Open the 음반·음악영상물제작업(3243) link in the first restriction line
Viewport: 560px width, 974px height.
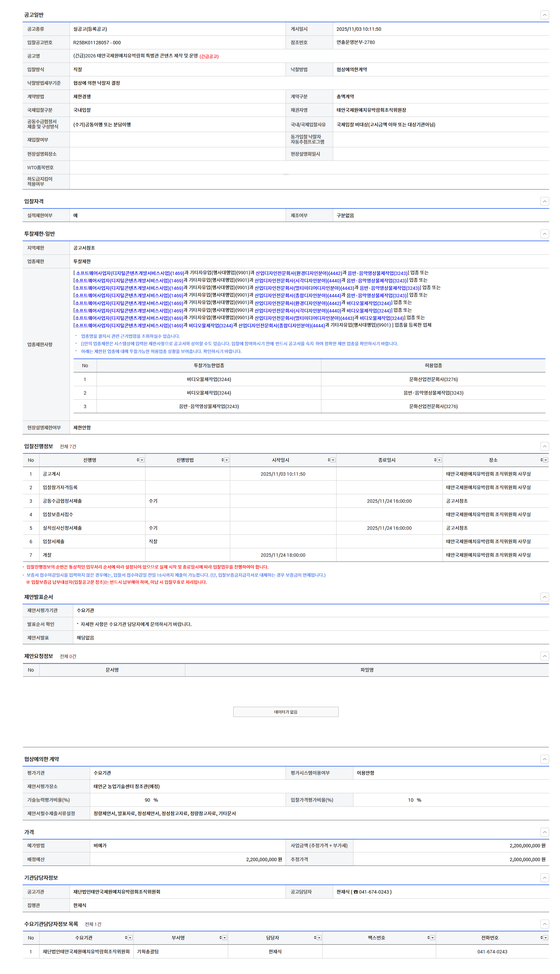[377, 273]
